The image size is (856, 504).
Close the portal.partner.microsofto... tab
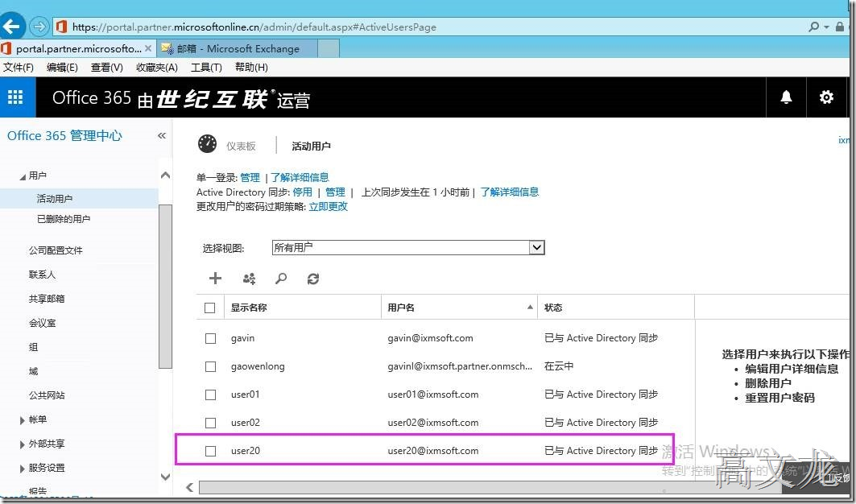pyautogui.click(x=148, y=48)
